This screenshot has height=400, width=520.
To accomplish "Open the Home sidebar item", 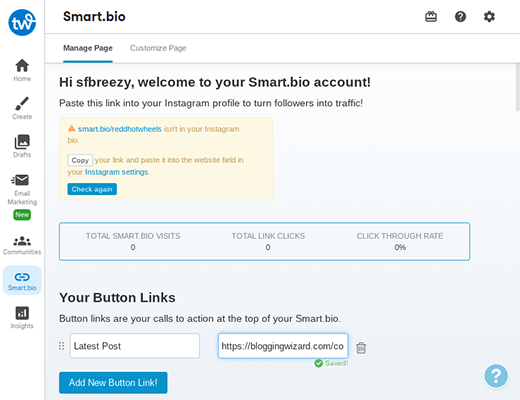I will (x=22, y=70).
